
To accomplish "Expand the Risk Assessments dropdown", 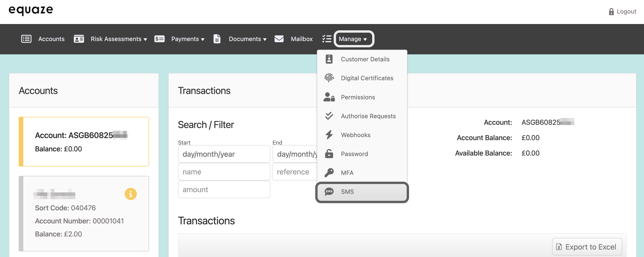I will pyautogui.click(x=119, y=39).
